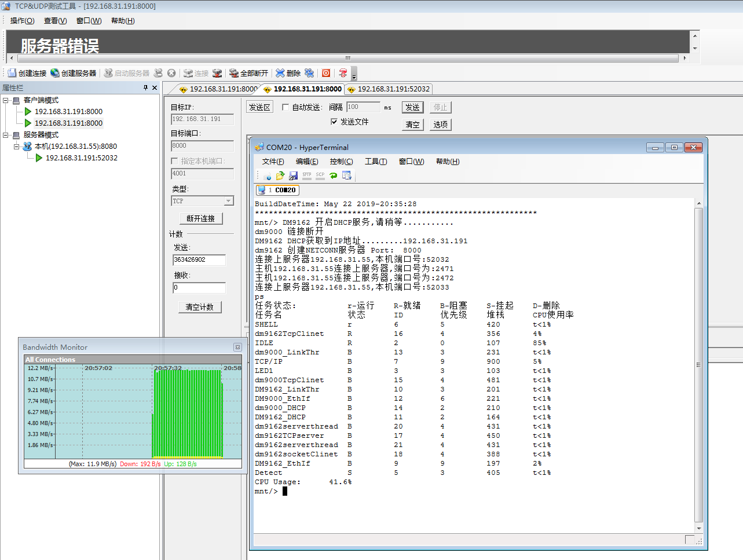Open the 查看(V) menu

point(56,21)
